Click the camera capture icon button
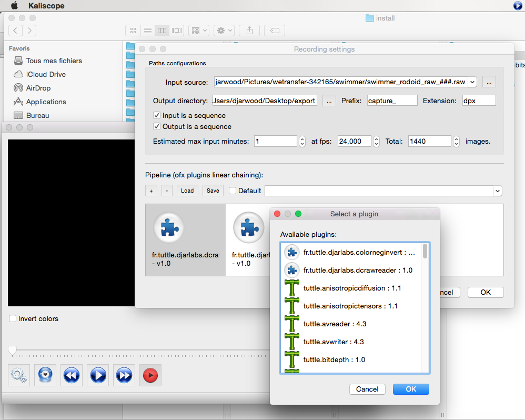525x420 pixels. click(45, 375)
